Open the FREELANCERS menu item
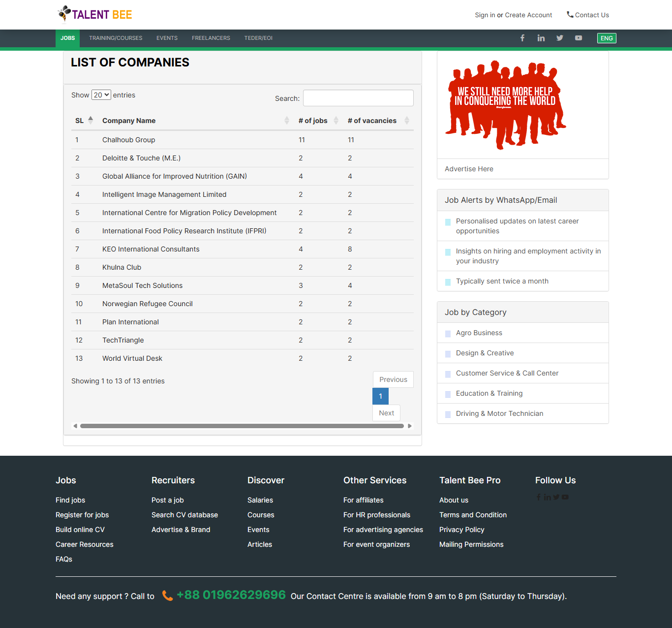The height and width of the screenshot is (628, 672). pyautogui.click(x=211, y=38)
